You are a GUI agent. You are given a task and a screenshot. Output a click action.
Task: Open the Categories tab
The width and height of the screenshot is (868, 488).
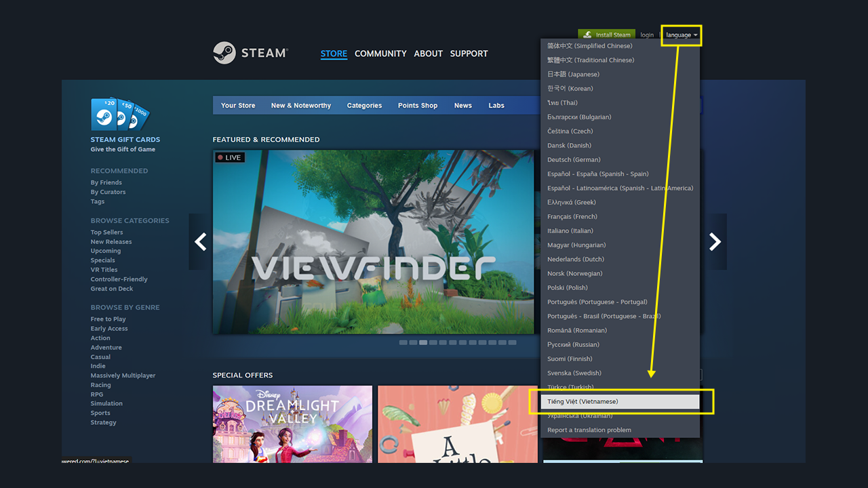pyautogui.click(x=364, y=106)
